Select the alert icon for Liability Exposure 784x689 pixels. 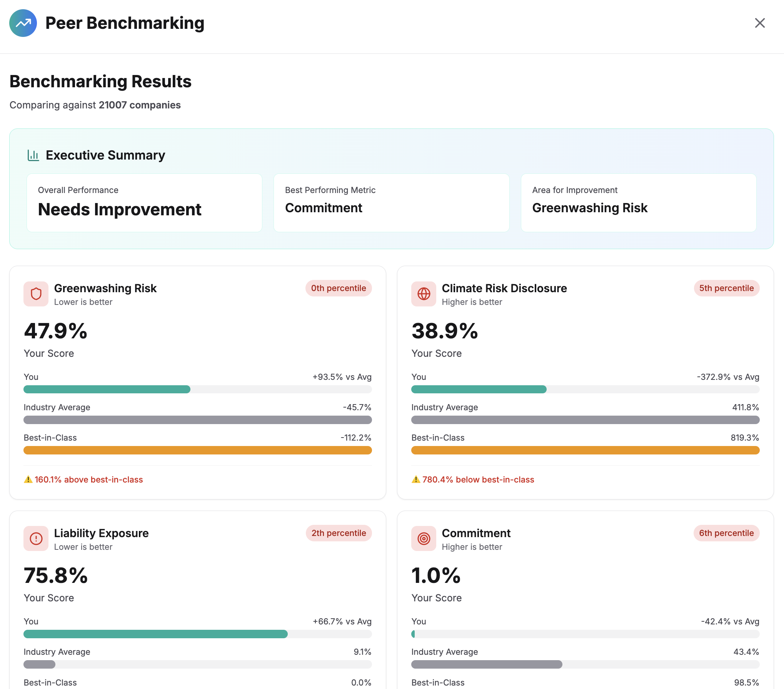35,539
